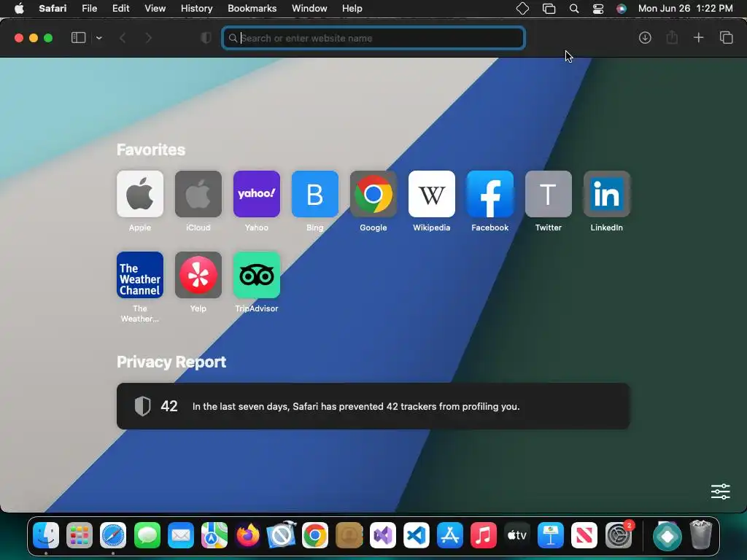
Task: Open the App Store from the Dock
Action: coord(449,535)
